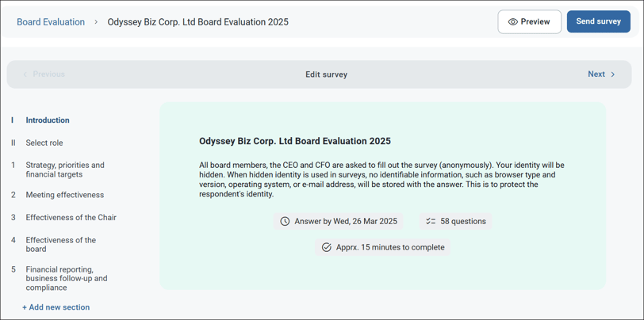Click the 58 questions badge
644x320 pixels.
click(455, 222)
